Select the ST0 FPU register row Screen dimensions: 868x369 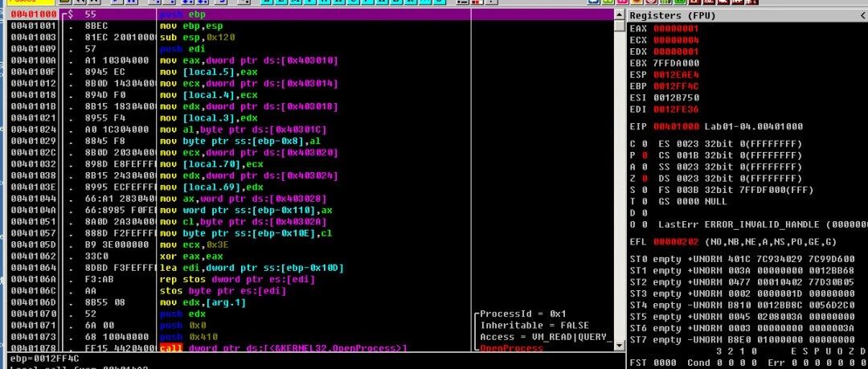click(x=743, y=259)
